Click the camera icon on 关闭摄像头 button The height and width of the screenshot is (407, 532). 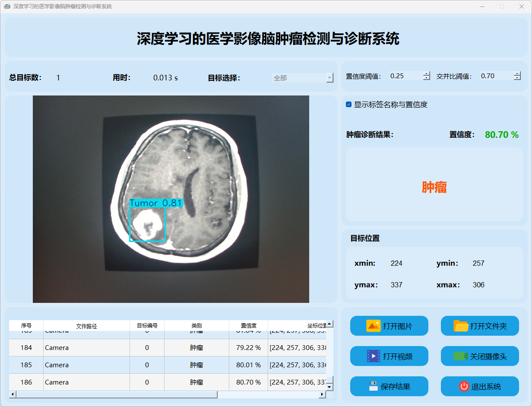click(x=461, y=356)
